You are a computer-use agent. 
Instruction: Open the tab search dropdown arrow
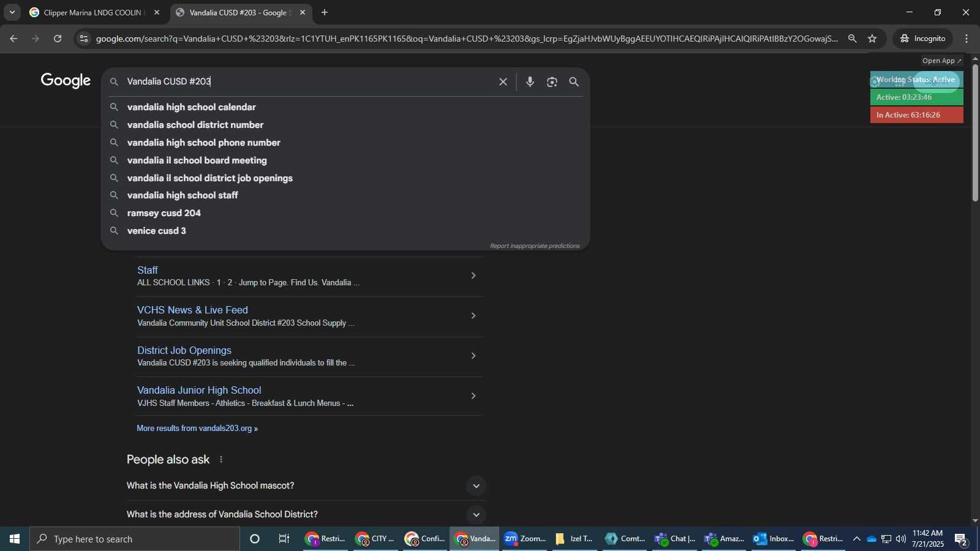12,12
